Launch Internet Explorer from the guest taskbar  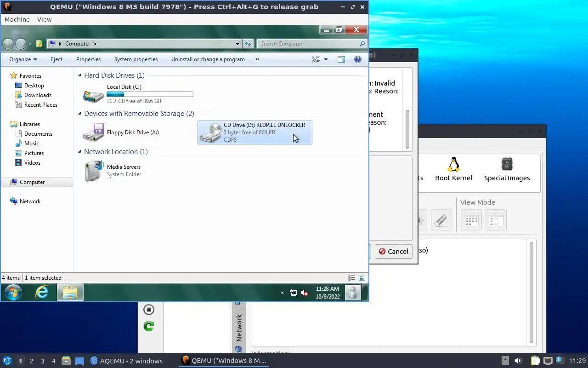click(42, 293)
